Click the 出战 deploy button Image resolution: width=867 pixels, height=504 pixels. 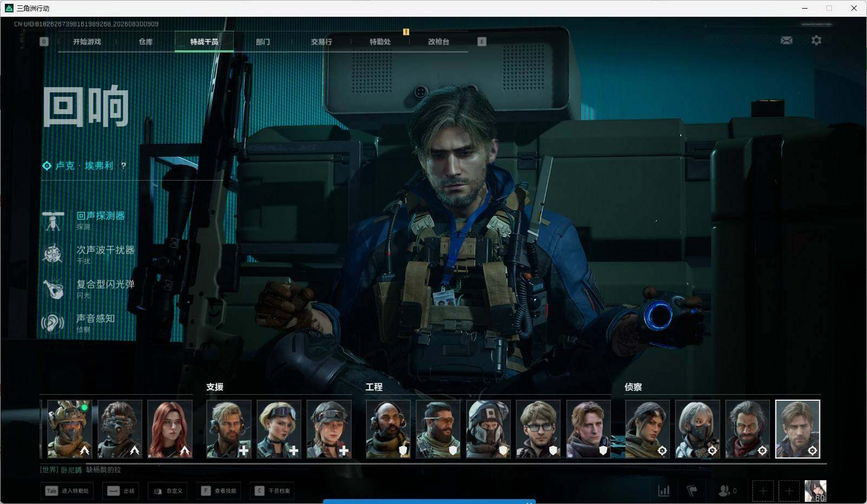pyautogui.click(x=121, y=491)
